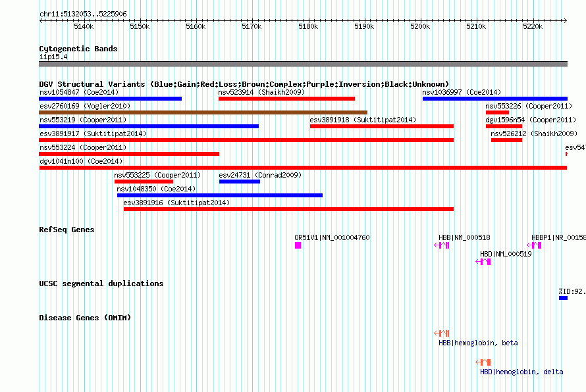The image size is (586, 392).
Task: Click the nsv1048350 (Coe2014) label
Action: [x=156, y=189]
